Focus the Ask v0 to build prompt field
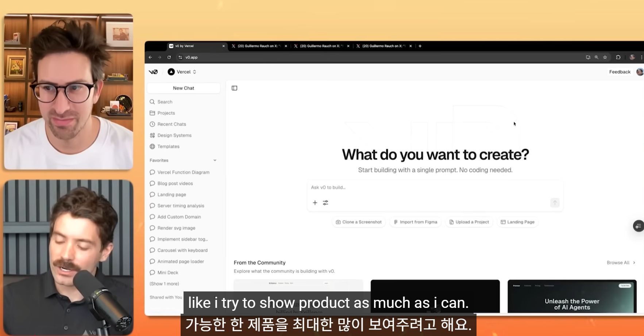Image resolution: width=644 pixels, height=336 pixels. [435, 187]
